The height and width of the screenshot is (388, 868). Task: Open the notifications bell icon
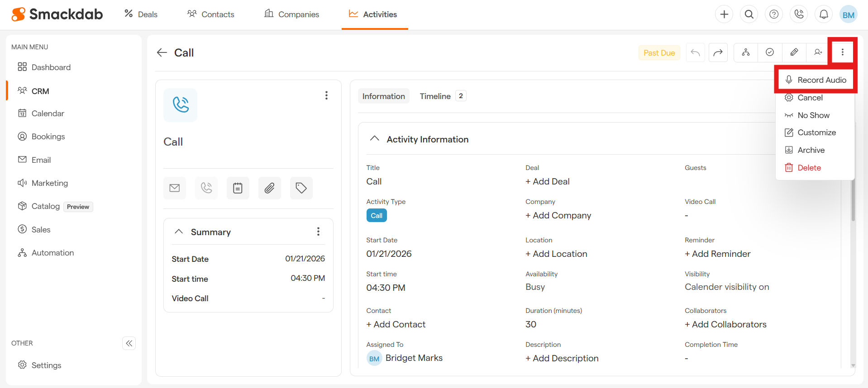tap(824, 14)
